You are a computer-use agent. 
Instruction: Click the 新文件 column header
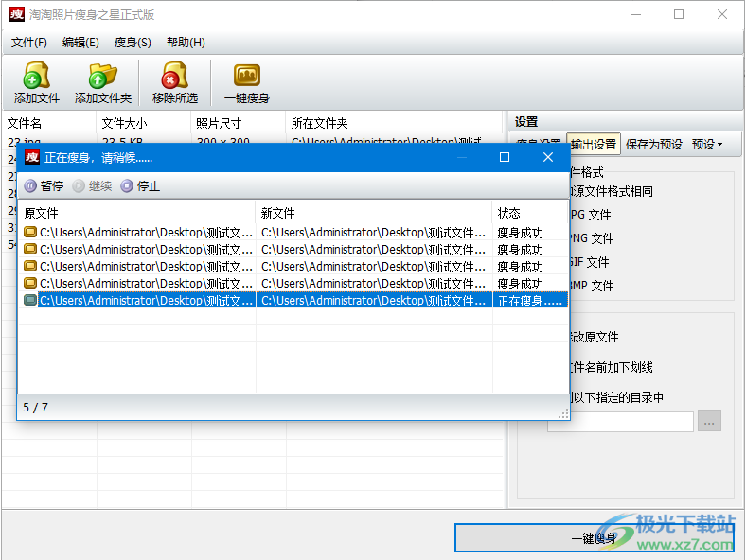click(x=374, y=213)
